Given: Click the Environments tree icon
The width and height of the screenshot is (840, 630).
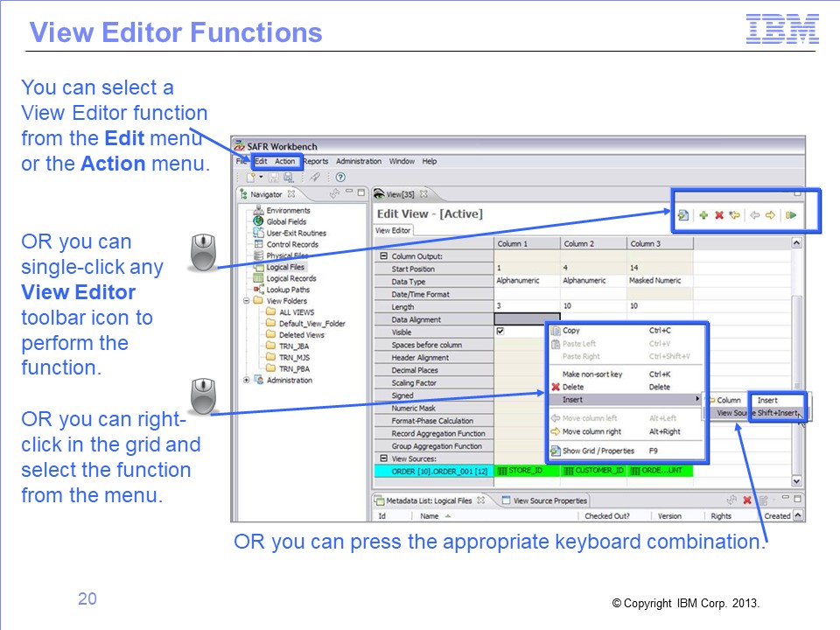Looking at the screenshot, I should 258,210.
